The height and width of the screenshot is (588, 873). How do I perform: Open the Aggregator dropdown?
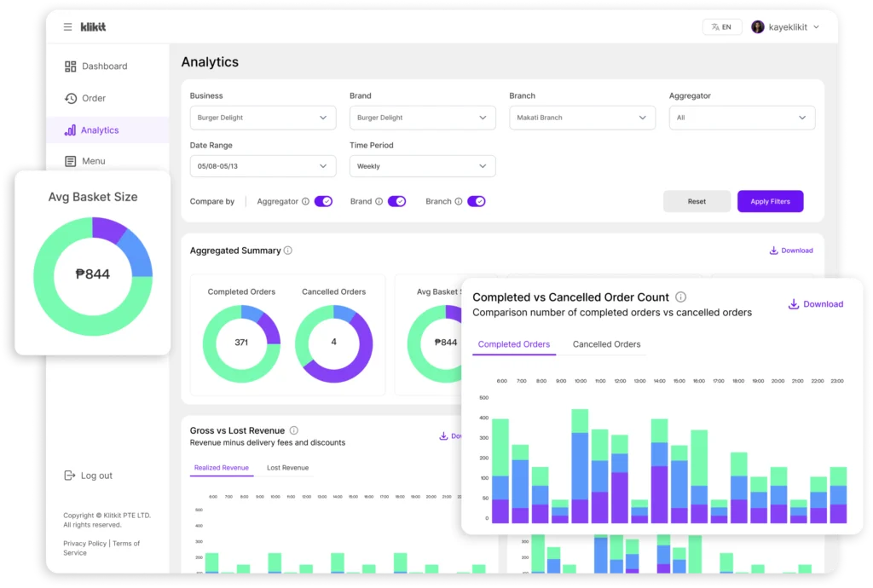coord(743,118)
